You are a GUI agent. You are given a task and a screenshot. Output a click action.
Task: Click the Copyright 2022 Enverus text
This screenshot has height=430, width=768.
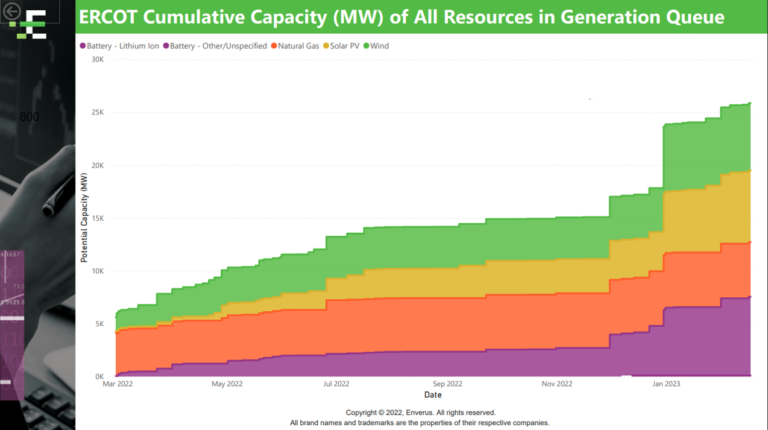tap(421, 412)
